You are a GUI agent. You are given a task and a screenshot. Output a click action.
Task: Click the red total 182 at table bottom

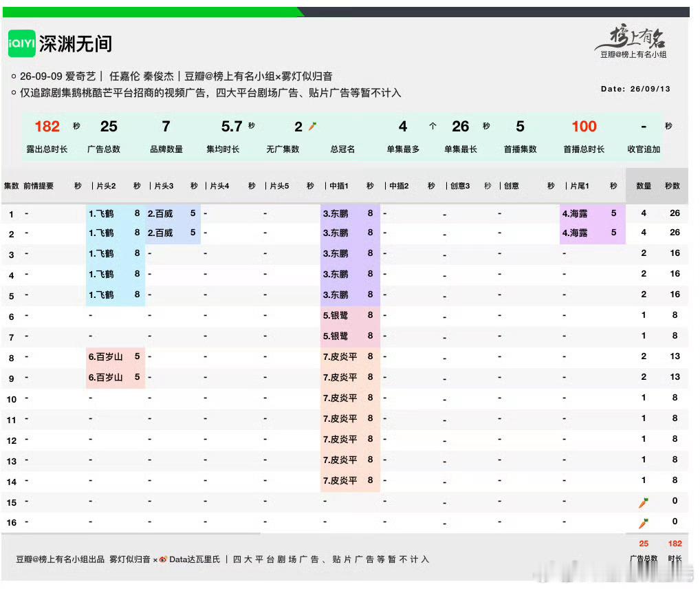tap(675, 544)
